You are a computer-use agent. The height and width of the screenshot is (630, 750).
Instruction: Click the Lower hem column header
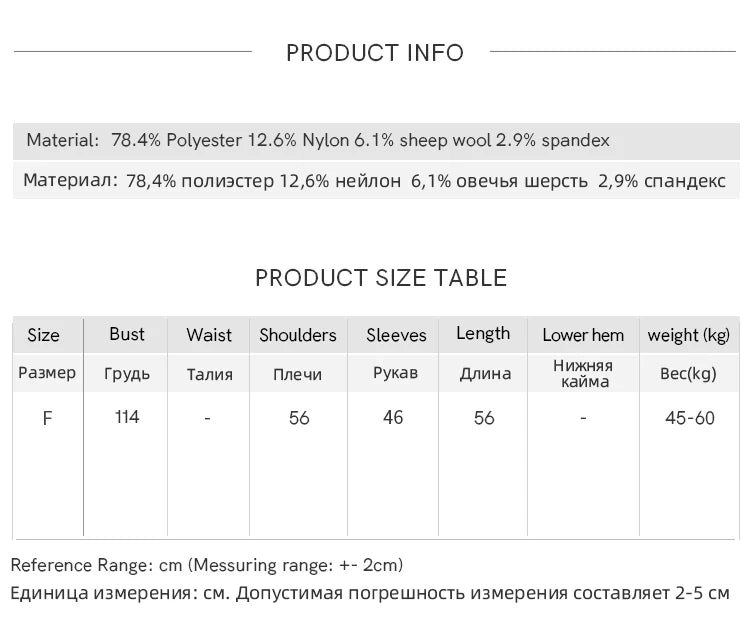click(x=583, y=335)
